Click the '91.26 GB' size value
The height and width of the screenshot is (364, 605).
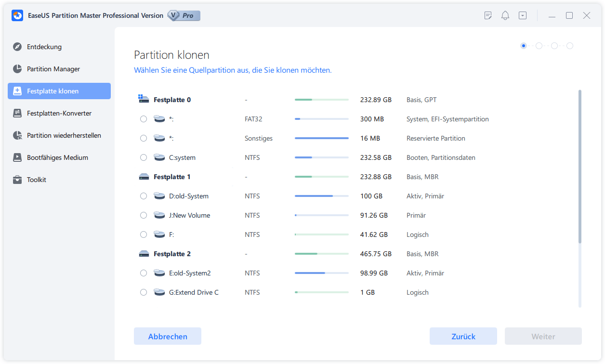pos(374,215)
